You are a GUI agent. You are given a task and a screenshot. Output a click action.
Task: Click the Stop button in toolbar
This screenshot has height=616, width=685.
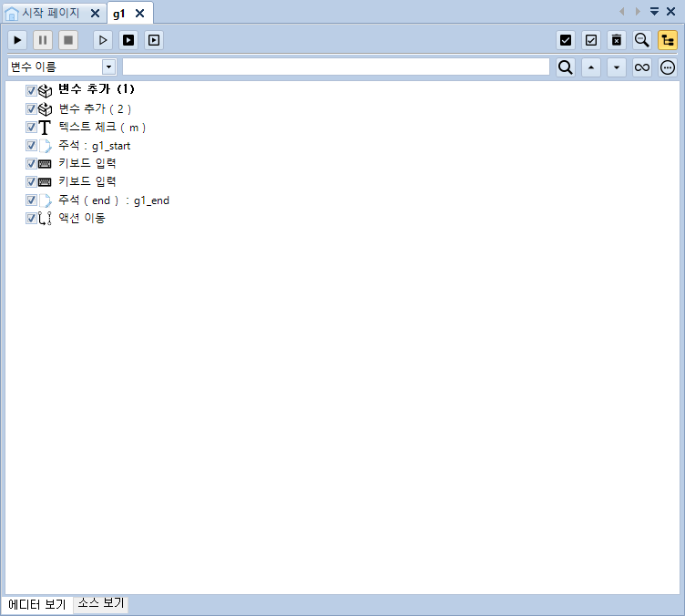(x=68, y=40)
